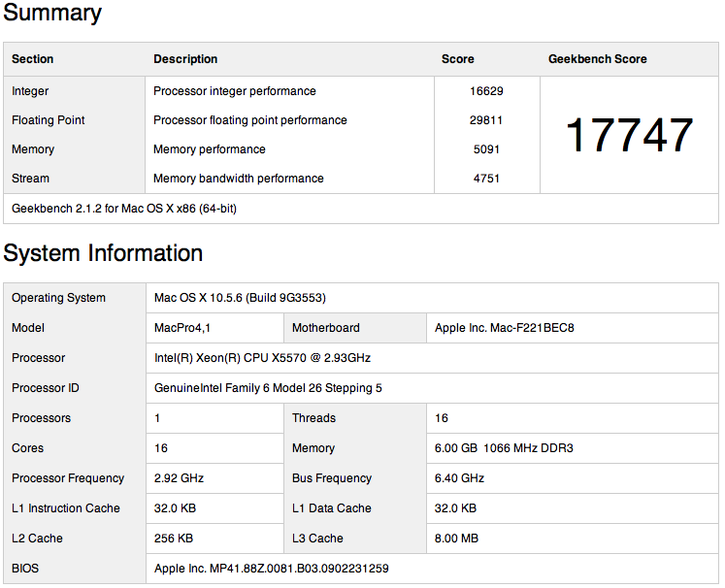This screenshot has width=725, height=588.
Task: Click the Bus Frequency value 6.40 GHz
Action: pyautogui.click(x=459, y=478)
